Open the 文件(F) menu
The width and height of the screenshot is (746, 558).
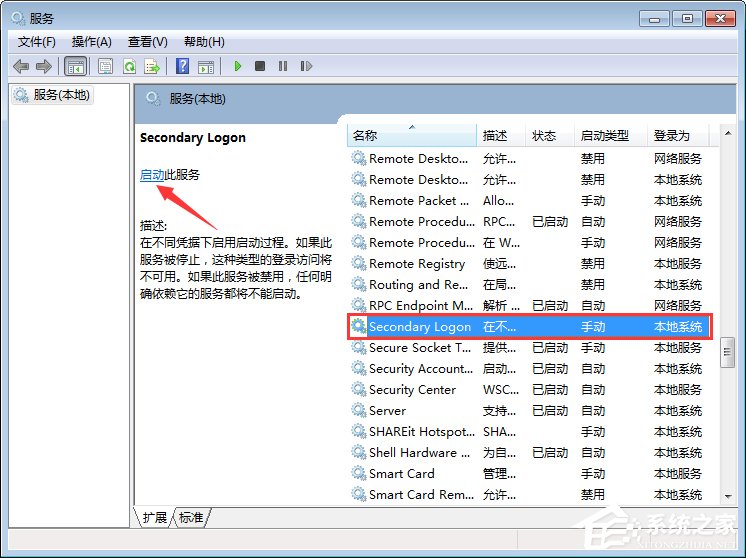click(37, 42)
